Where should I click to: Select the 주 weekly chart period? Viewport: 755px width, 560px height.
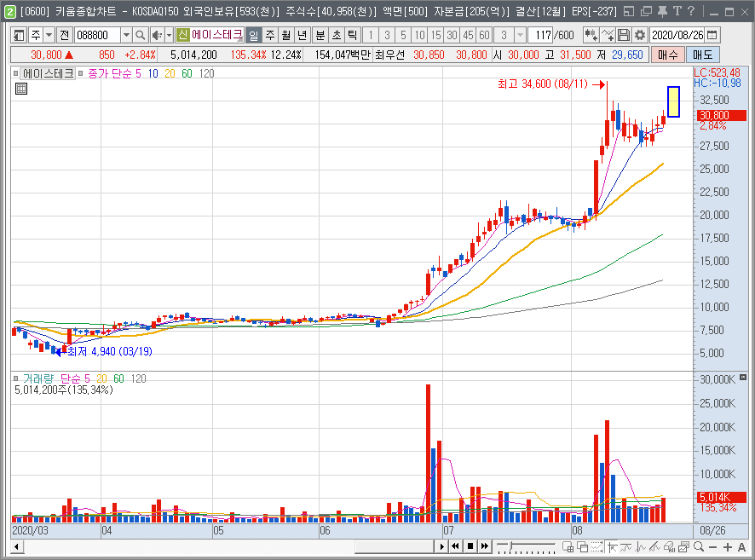click(x=270, y=35)
